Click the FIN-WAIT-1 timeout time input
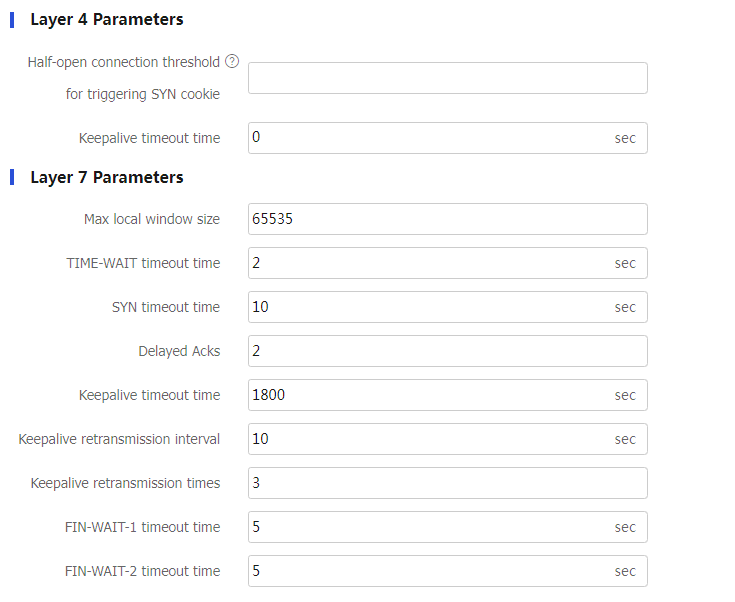735x602 pixels. coord(430,527)
